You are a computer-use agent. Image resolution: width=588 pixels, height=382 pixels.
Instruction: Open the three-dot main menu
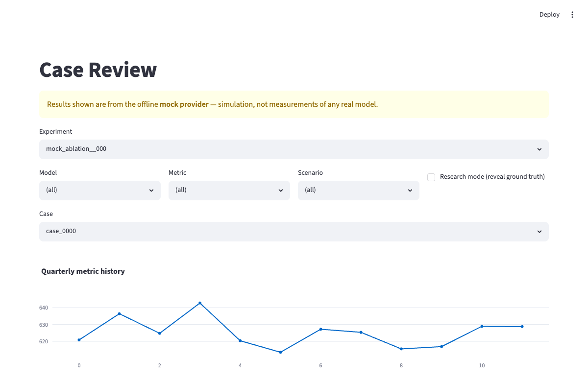572,15
